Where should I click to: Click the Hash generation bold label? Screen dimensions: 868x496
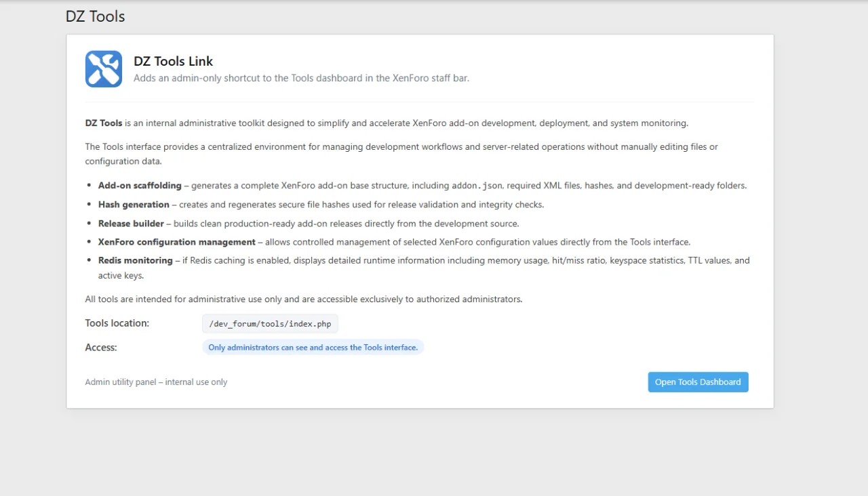pyautogui.click(x=134, y=205)
